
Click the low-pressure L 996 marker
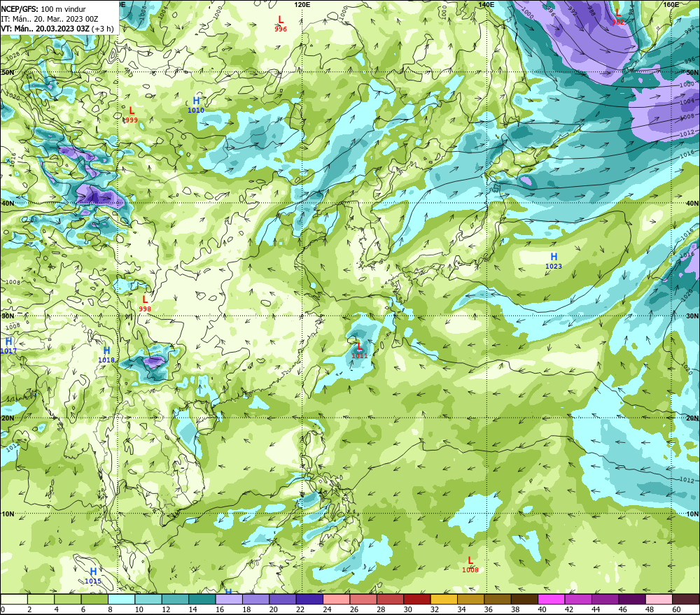point(281,24)
